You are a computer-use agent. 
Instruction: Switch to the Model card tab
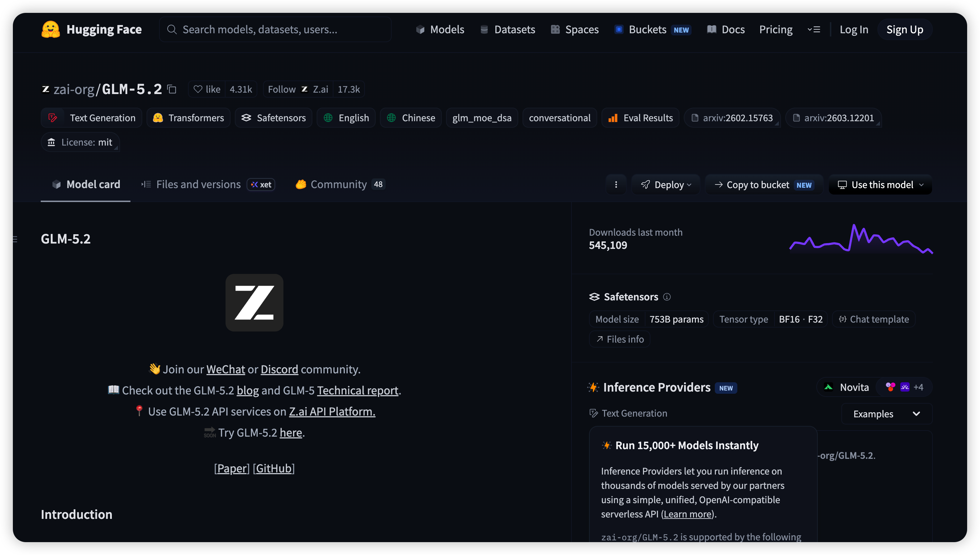pyautogui.click(x=86, y=185)
